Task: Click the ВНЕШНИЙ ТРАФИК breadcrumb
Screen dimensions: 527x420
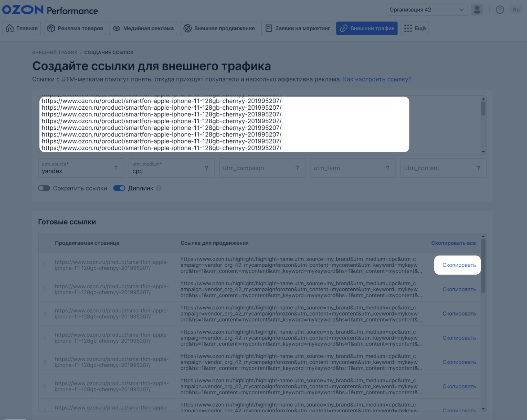Action: (x=55, y=52)
